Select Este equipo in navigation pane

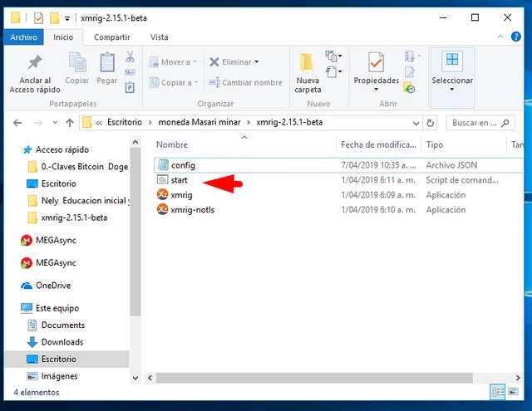click(50, 308)
